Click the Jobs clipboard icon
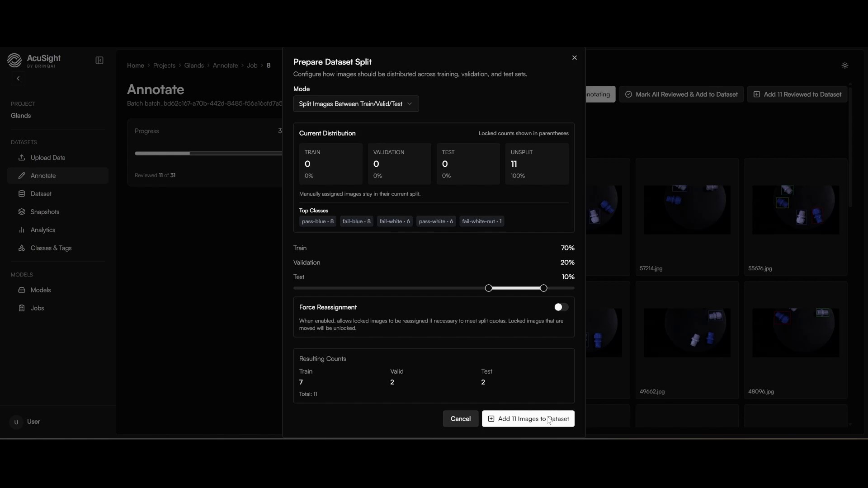This screenshot has height=488, width=868. [22, 308]
